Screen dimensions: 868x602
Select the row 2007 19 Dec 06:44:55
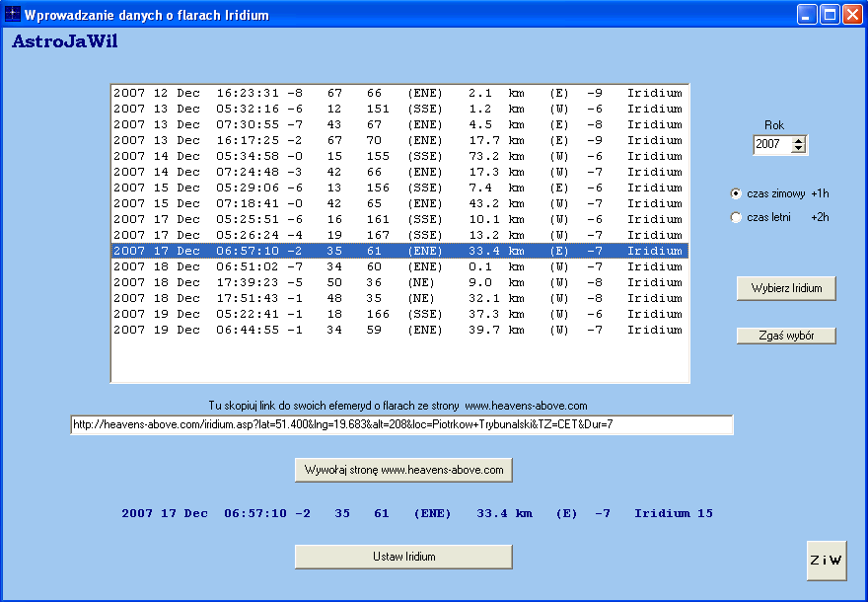pyautogui.click(x=399, y=330)
